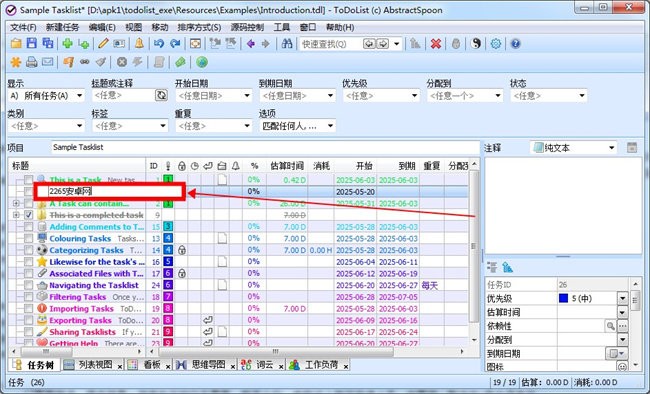Check the checkbox for Navigating the Tasklist

click(x=28, y=285)
